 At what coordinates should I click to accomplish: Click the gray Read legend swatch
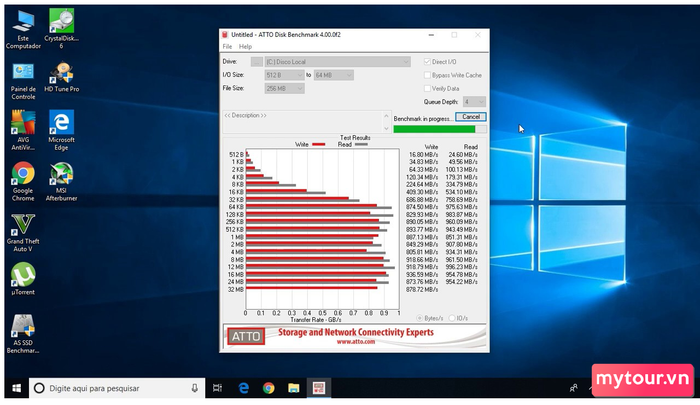coord(361,144)
